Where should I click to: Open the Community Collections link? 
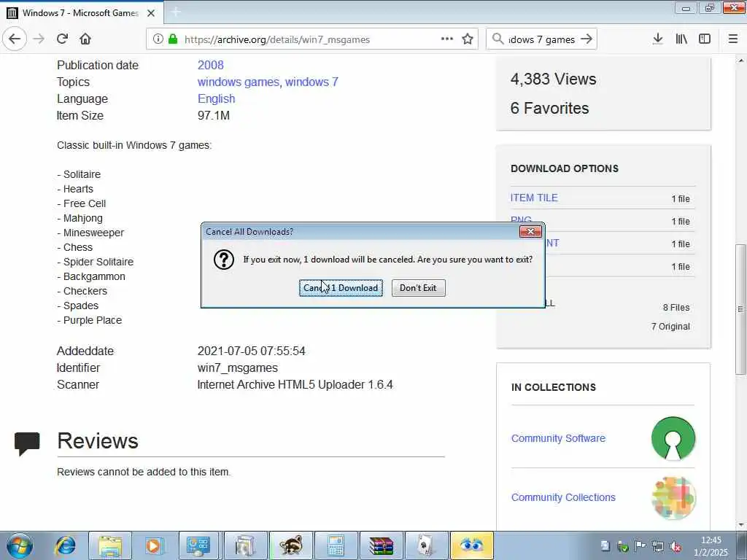tap(563, 497)
